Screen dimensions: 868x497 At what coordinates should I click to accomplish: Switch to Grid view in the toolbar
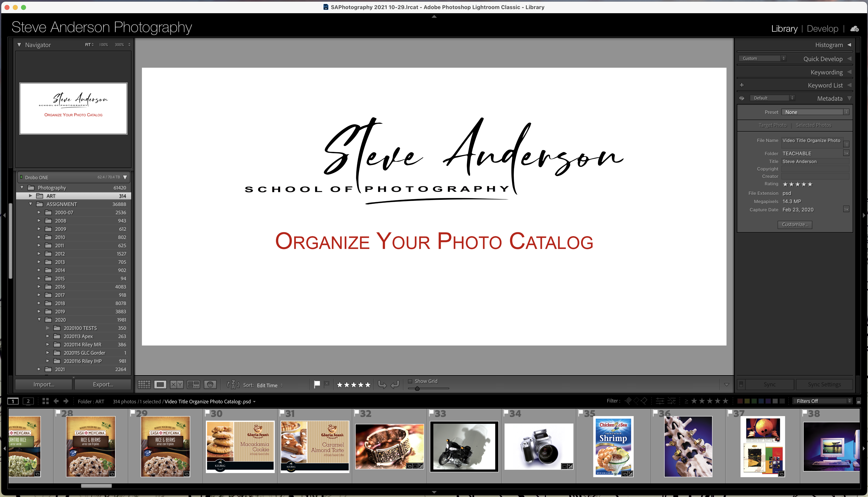tap(144, 385)
